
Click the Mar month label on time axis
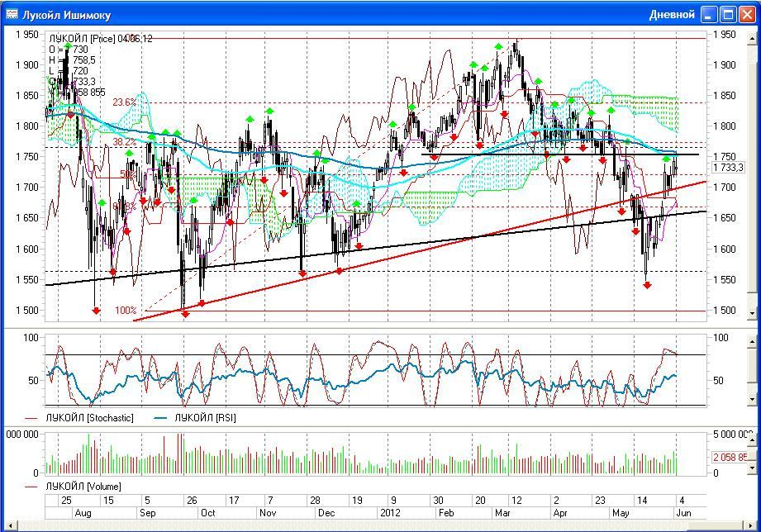(502, 512)
